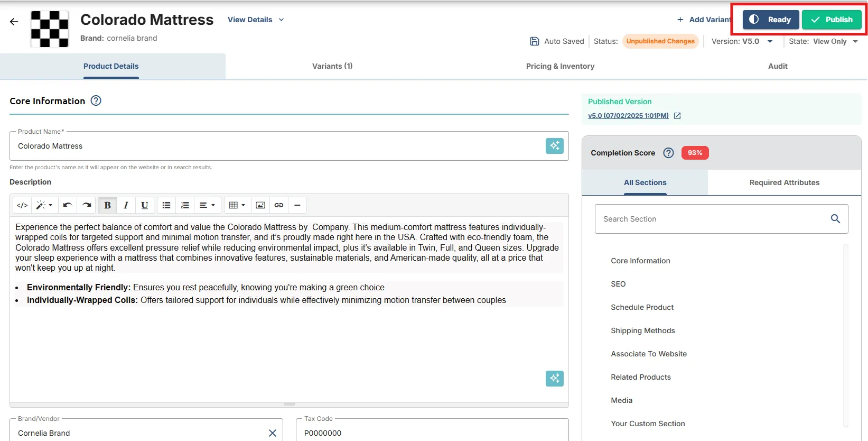Insert a hyperlink in the description
868x441 pixels.
[279, 205]
